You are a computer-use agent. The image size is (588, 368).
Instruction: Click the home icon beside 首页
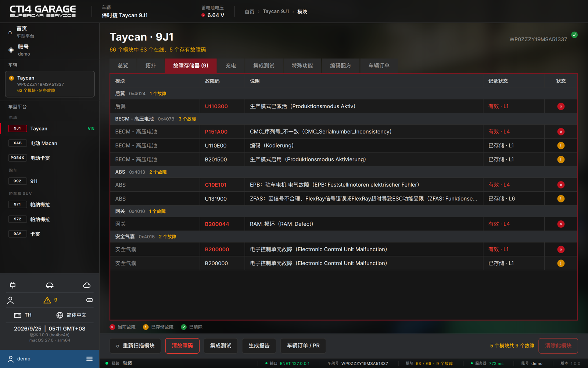10,32
